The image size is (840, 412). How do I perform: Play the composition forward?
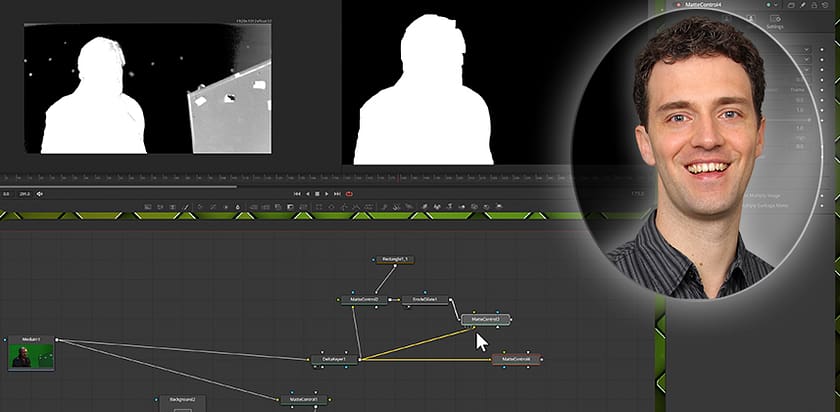[x=327, y=194]
